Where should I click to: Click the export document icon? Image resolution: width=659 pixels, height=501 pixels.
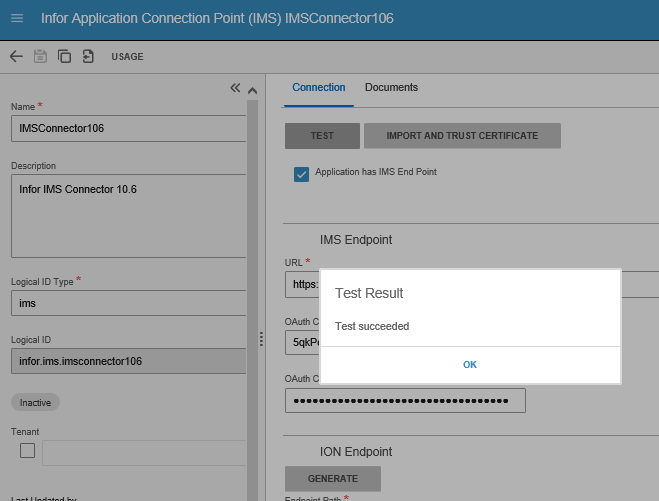coord(88,56)
